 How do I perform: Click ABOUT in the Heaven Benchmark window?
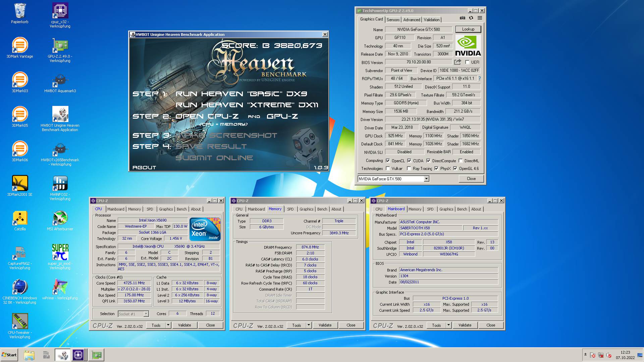coord(144,167)
